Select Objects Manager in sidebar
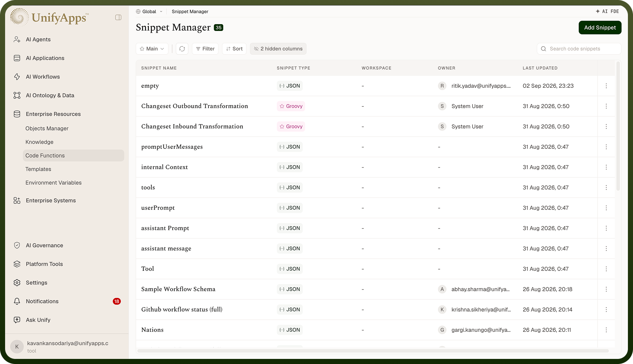Screen dimensions: 633x364 click(47, 128)
